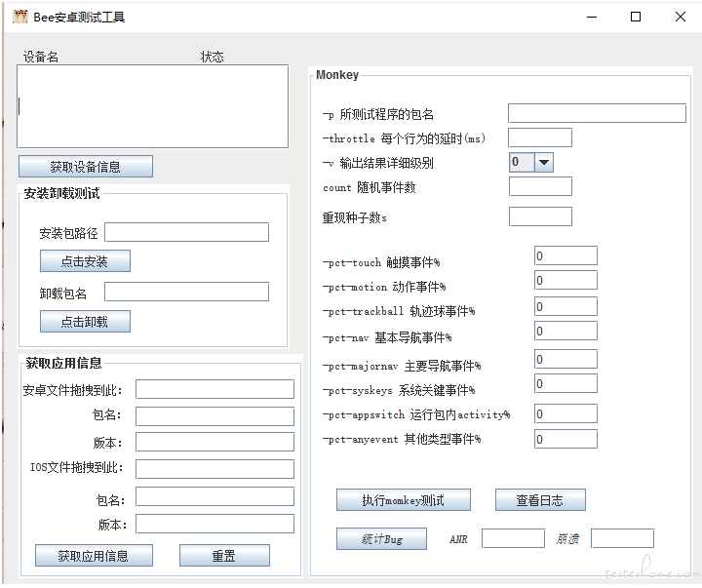This screenshot has width=702, height=588.
Task: Click the 安装包路径 input field
Action: (x=186, y=232)
